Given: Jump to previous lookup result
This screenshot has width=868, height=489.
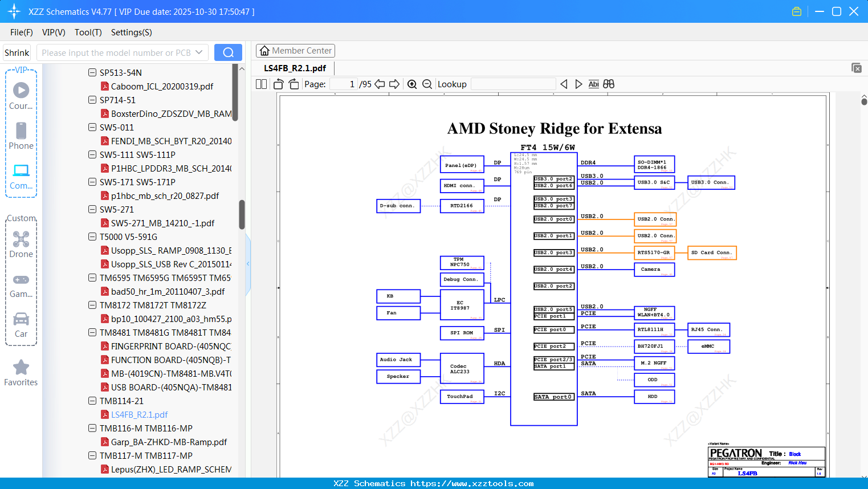Looking at the screenshot, I should (564, 84).
